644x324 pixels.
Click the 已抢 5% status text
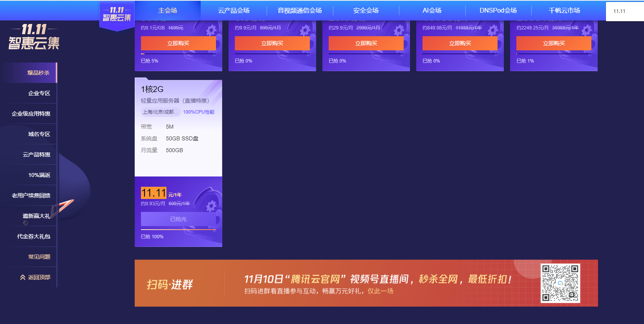[150, 61]
